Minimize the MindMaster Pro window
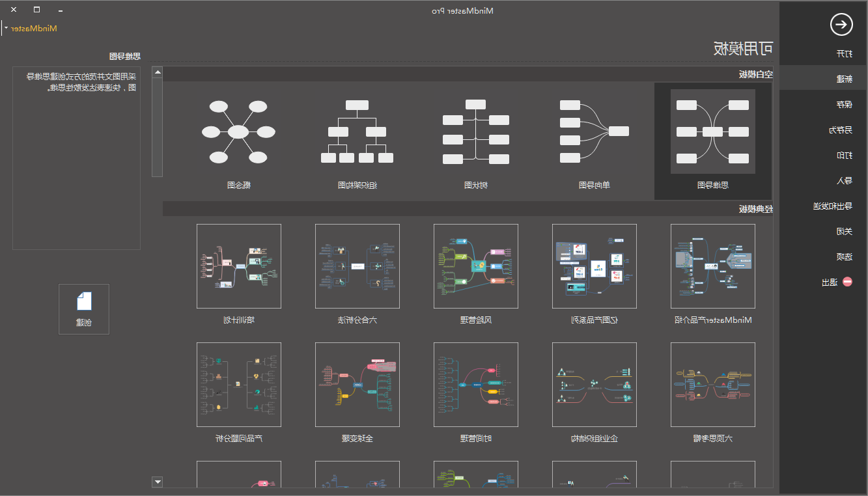868x496 pixels. [60, 9]
